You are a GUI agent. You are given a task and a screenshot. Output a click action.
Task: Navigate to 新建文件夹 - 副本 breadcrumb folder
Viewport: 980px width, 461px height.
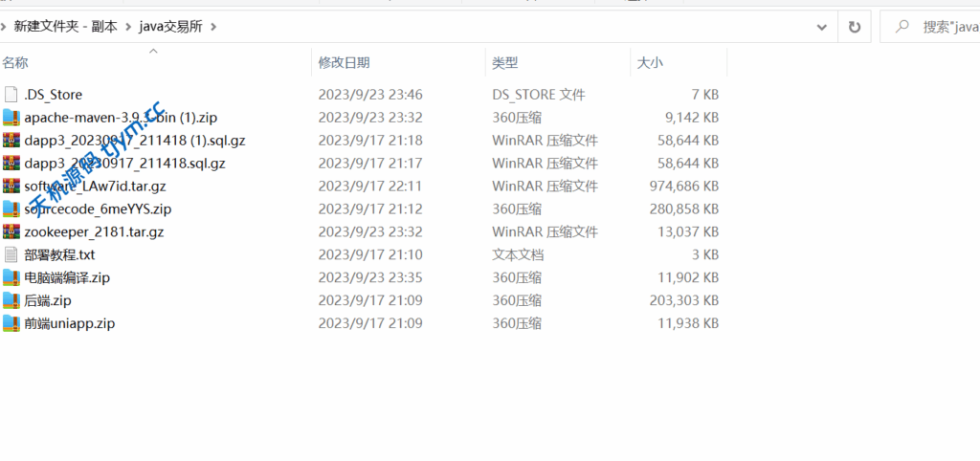(65, 28)
